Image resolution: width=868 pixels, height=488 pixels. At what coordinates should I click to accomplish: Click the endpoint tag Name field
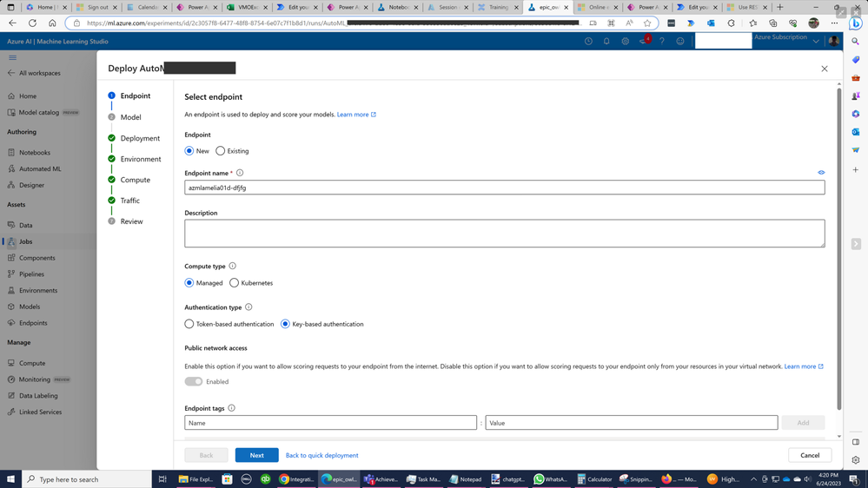coord(330,423)
